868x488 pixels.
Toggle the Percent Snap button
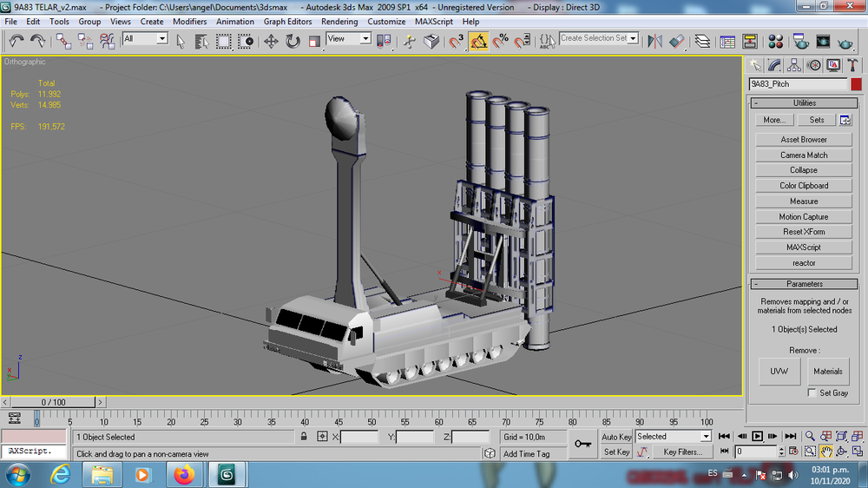(501, 41)
